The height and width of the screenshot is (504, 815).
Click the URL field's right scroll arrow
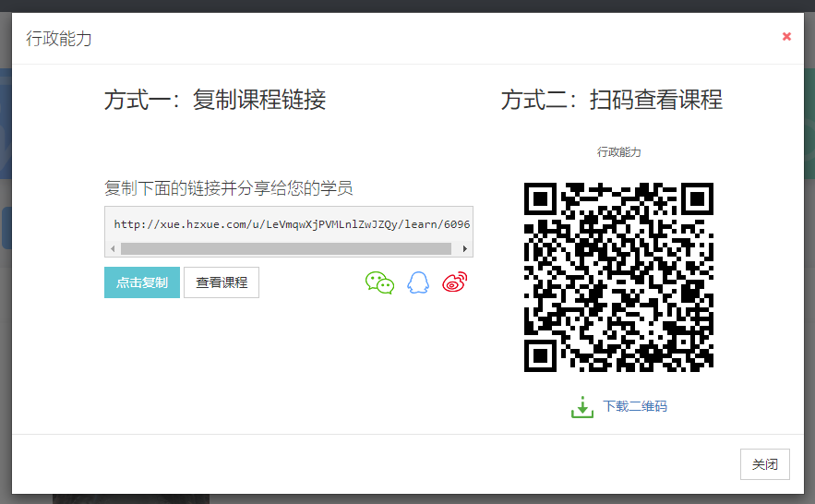tap(464, 249)
